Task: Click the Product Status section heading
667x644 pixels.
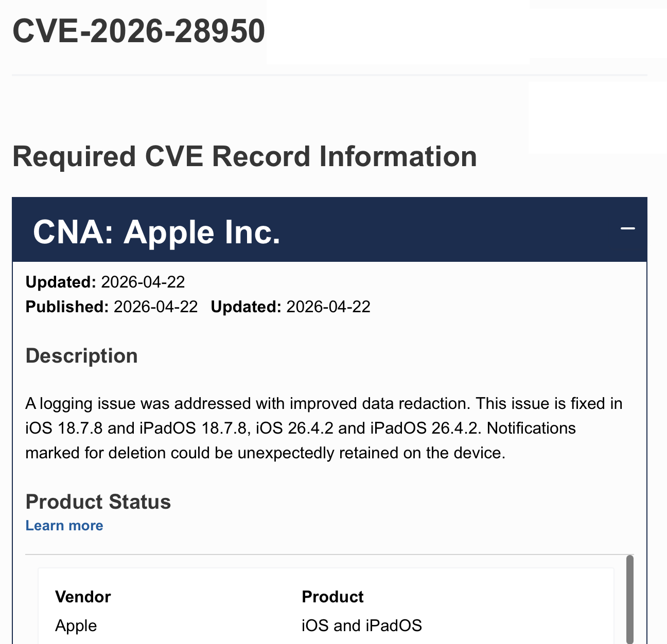Action: 98,502
